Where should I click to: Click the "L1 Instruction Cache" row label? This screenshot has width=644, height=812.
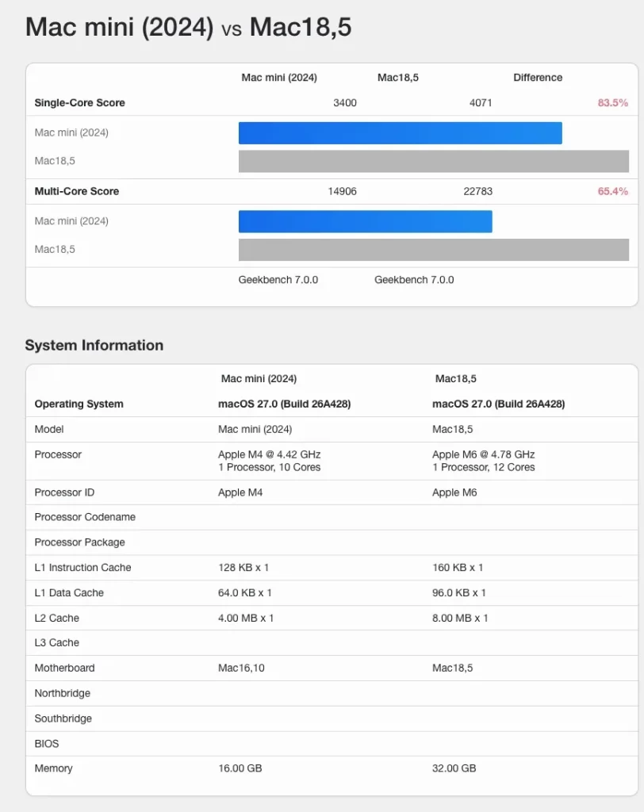click(83, 568)
